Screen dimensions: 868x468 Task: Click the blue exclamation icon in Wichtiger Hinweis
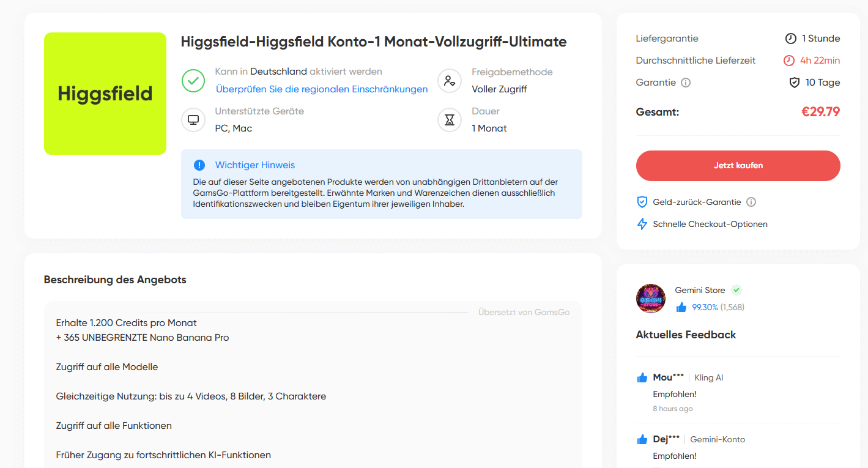click(x=199, y=165)
